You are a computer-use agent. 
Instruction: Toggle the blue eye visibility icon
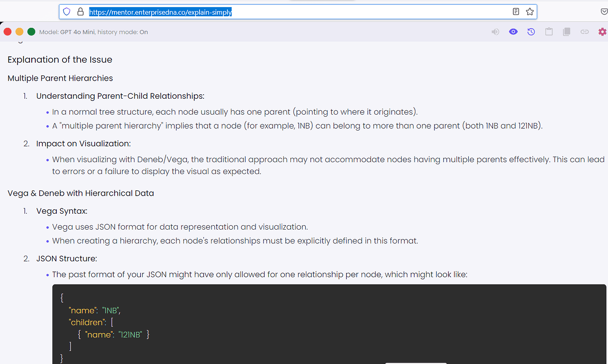(x=513, y=31)
